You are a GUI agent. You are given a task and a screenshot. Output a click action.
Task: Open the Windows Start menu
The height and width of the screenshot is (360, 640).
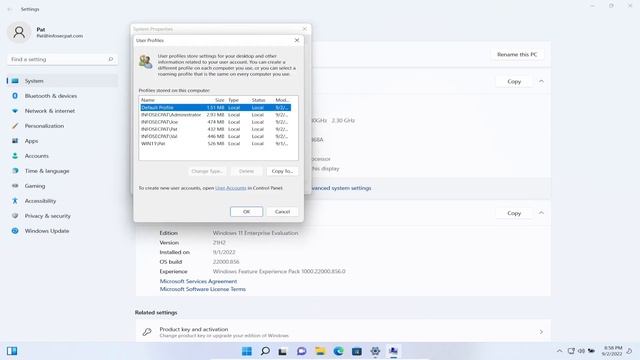[x=247, y=351]
